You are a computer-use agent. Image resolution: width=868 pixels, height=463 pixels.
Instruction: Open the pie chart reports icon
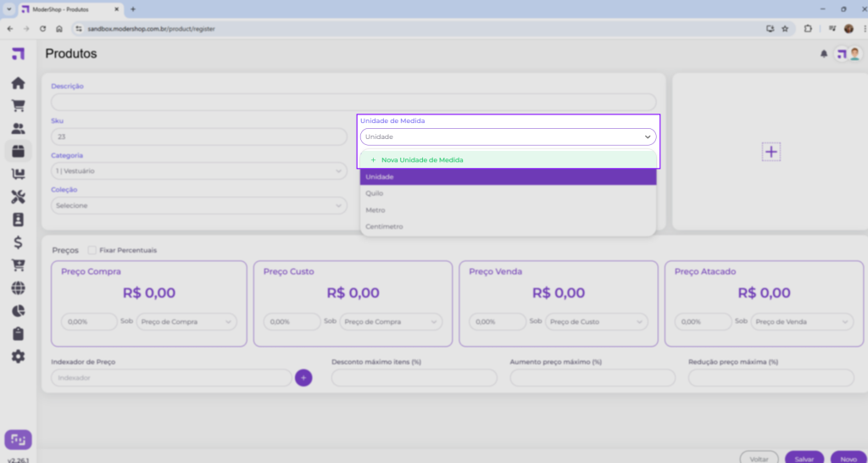click(18, 310)
